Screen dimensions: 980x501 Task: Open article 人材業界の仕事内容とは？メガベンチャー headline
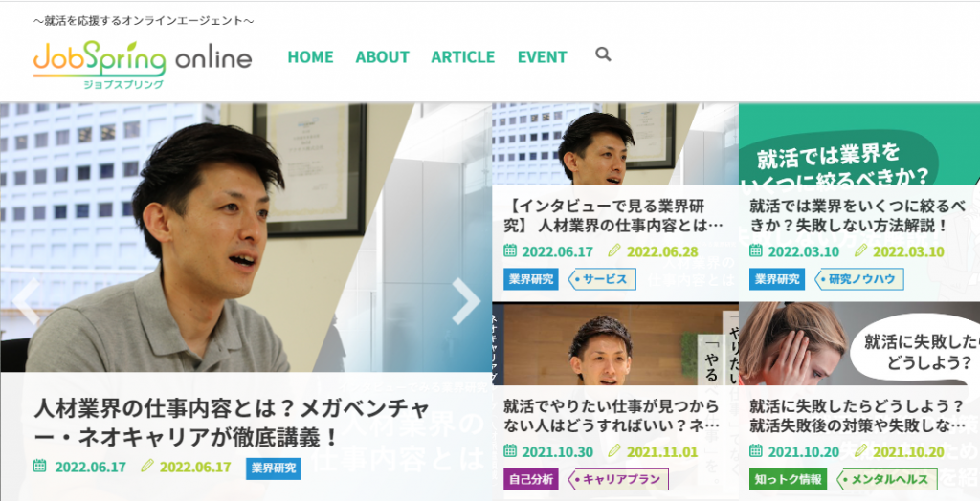coord(232,423)
